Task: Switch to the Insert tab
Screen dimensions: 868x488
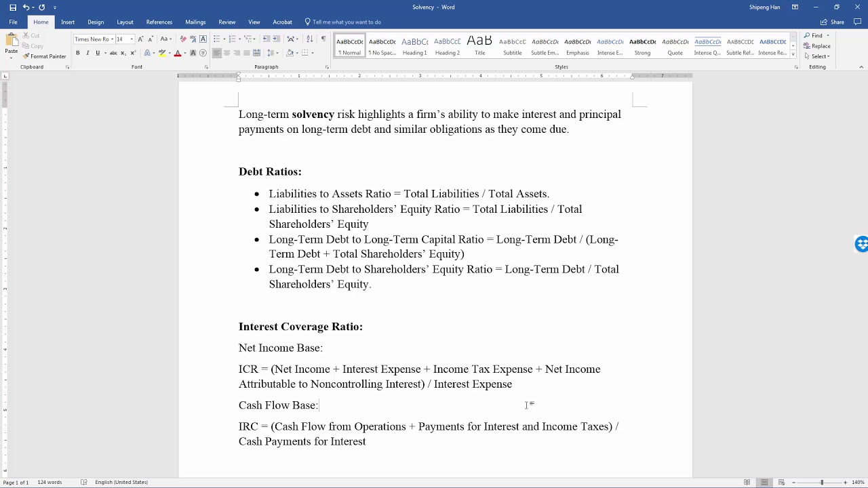Action: pyautogui.click(x=68, y=22)
